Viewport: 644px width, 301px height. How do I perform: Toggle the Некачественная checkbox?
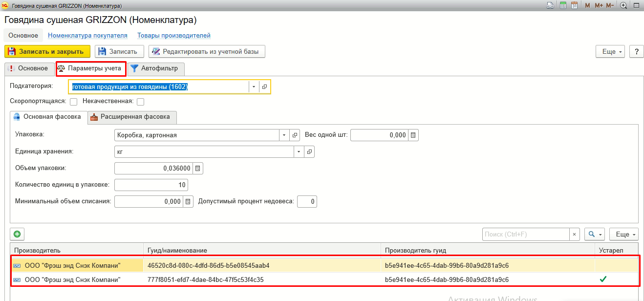coord(141,102)
